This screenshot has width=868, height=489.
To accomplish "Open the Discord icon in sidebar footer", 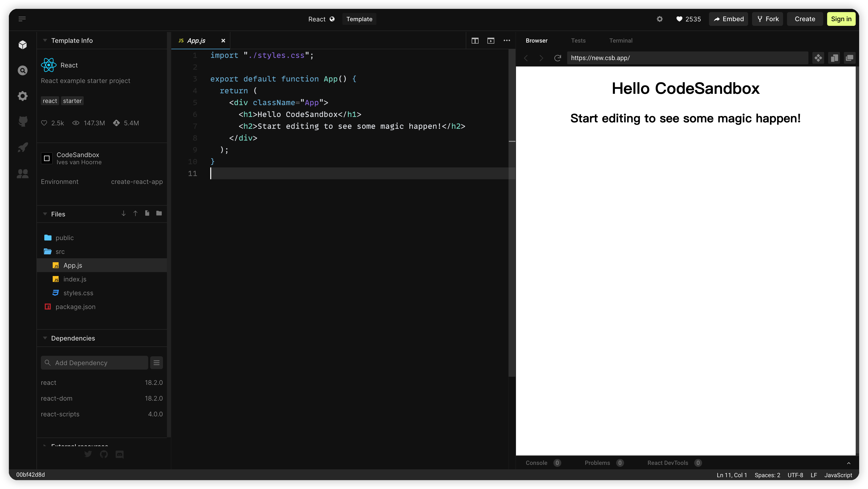I will [120, 455].
